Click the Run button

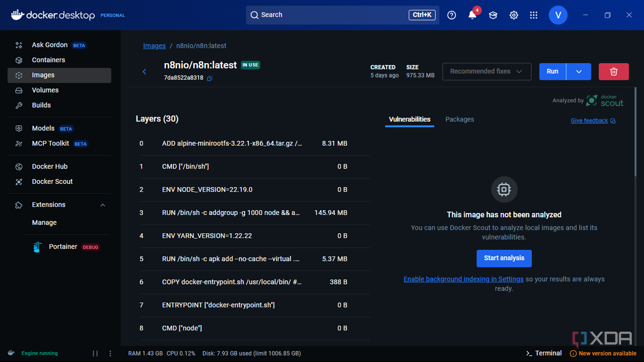click(x=552, y=71)
